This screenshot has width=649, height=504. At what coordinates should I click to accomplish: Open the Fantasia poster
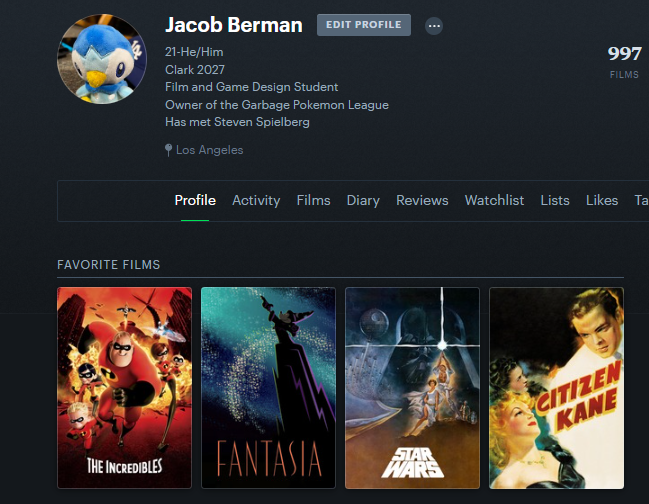point(268,388)
